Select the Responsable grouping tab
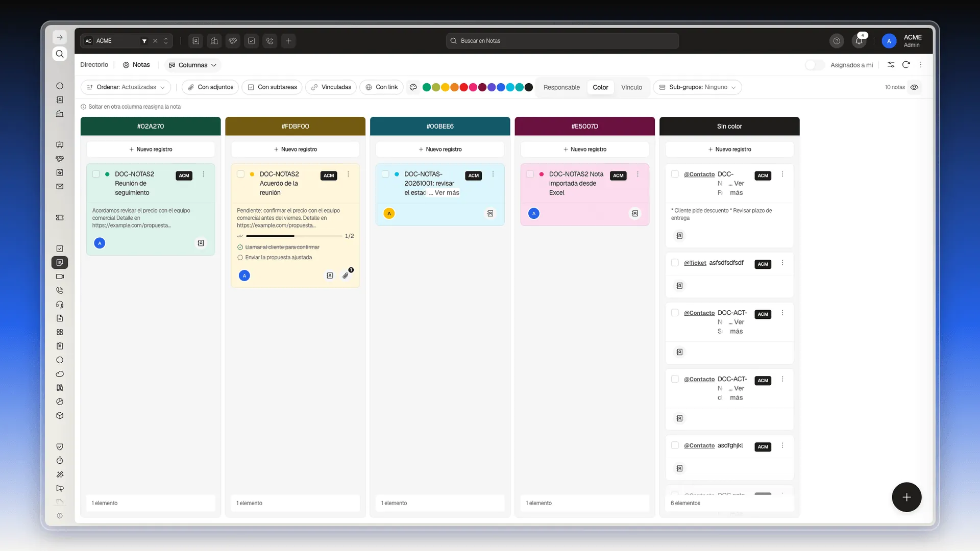The width and height of the screenshot is (980, 551). [561, 87]
